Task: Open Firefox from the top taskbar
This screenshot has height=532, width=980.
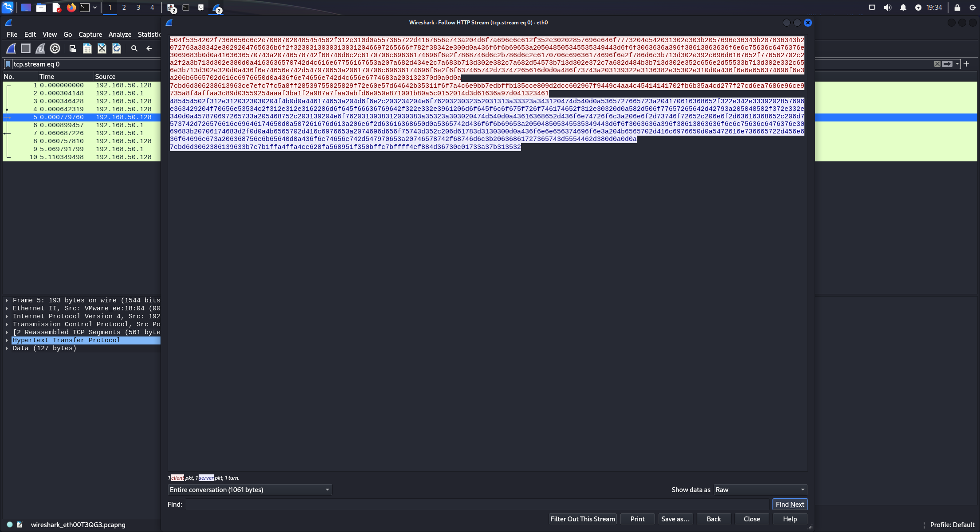Action: (x=71, y=8)
